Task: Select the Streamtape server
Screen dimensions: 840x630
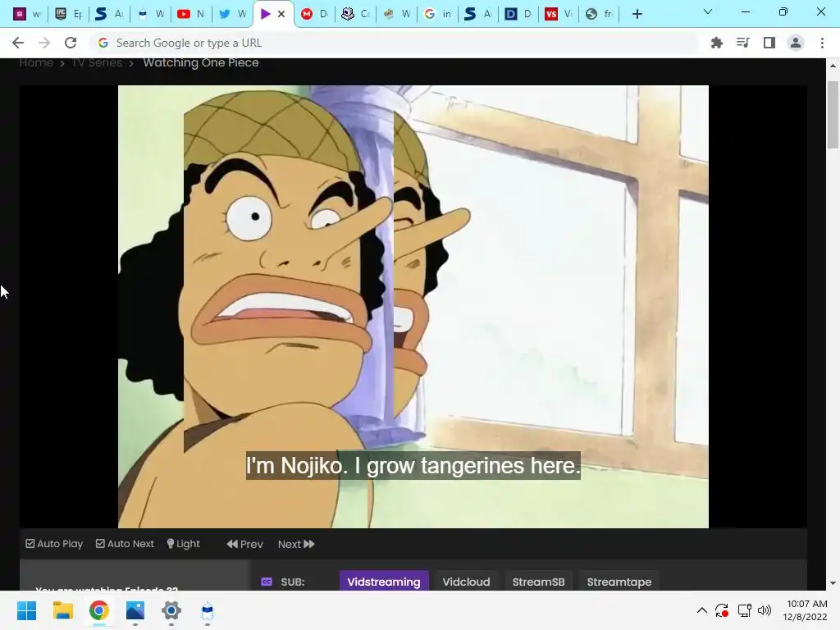Action: 619,582
